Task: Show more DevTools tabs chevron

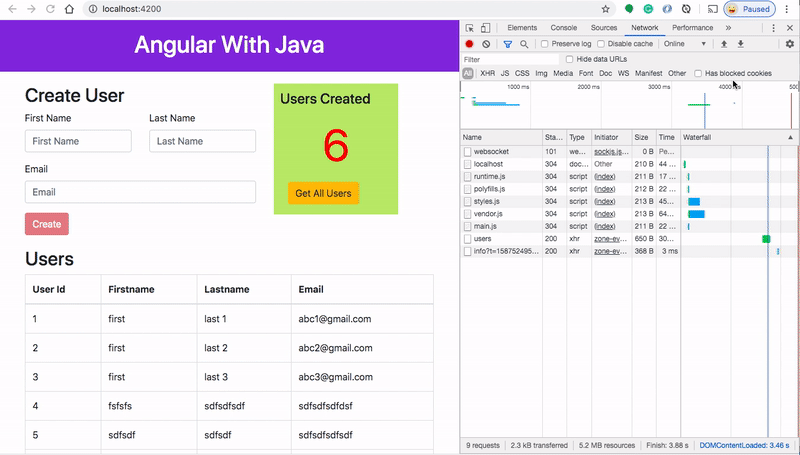Action: [728, 28]
